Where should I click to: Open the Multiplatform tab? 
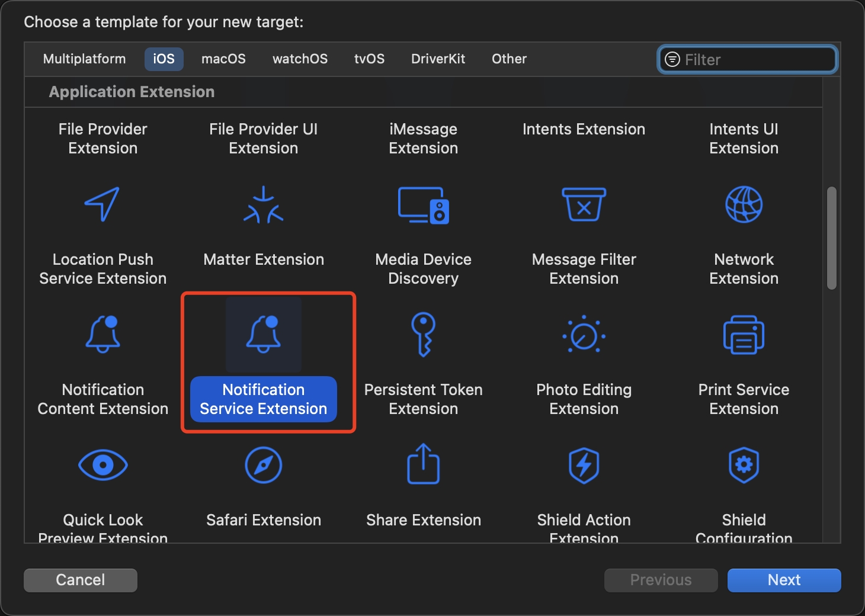(x=84, y=59)
